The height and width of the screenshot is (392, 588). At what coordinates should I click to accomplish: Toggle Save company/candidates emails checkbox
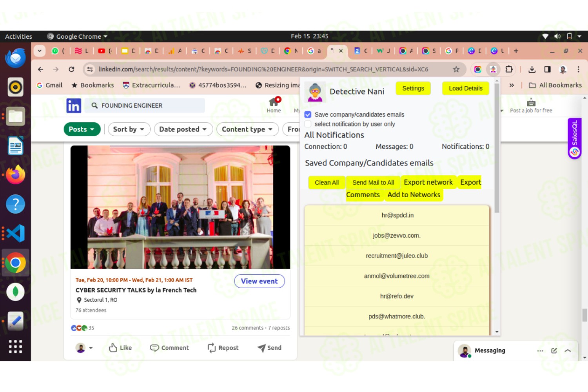[x=308, y=114]
